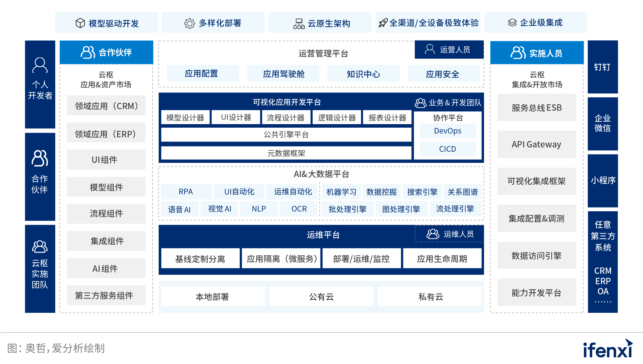Click the rocket icon beside 全渠道/全设备极致体验
Viewport: 643px width, 364px height.
point(383,23)
